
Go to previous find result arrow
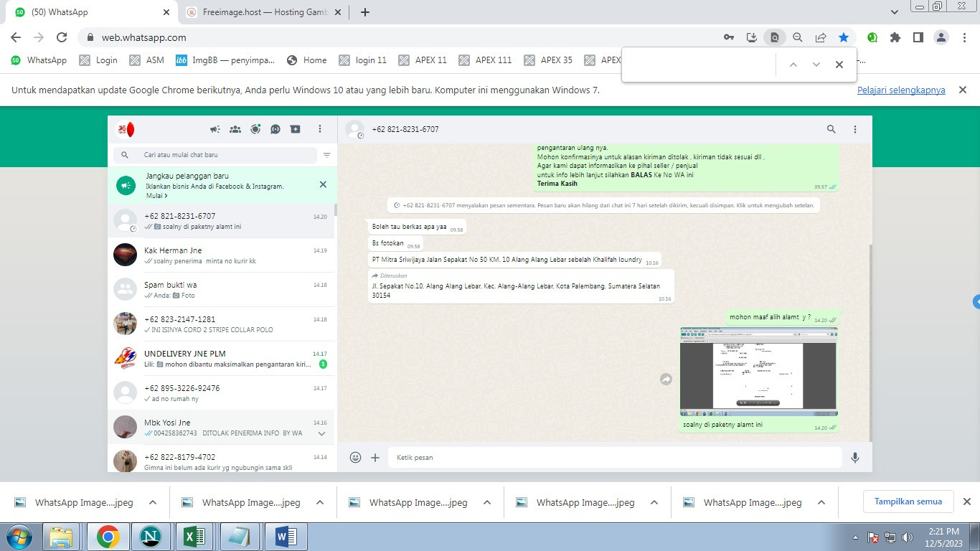793,65
